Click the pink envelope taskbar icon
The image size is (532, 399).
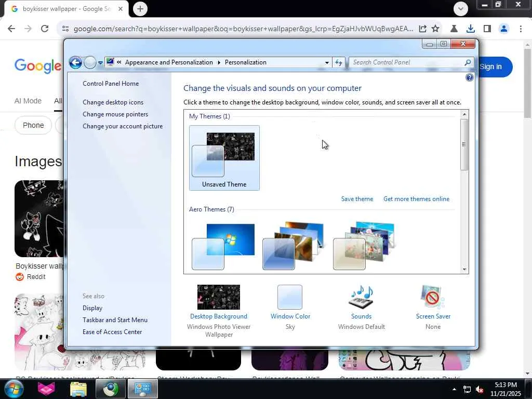click(46, 389)
